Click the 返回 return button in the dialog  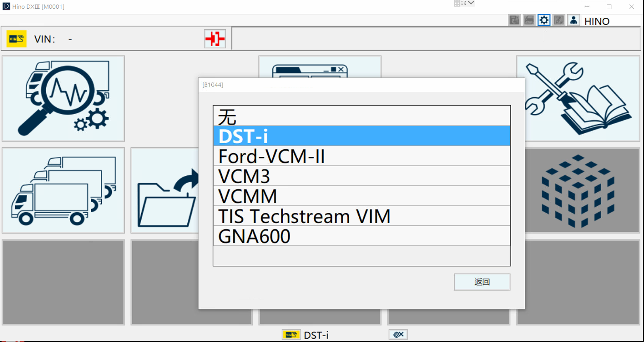(481, 282)
